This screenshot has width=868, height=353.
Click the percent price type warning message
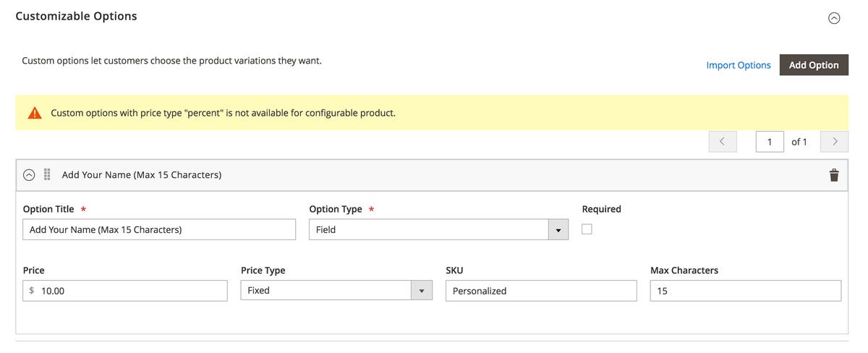coord(223,113)
